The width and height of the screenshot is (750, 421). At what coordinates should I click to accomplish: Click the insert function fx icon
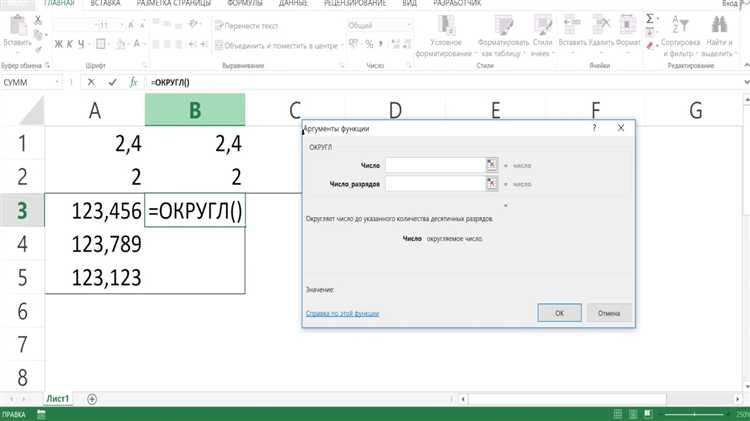[133, 82]
